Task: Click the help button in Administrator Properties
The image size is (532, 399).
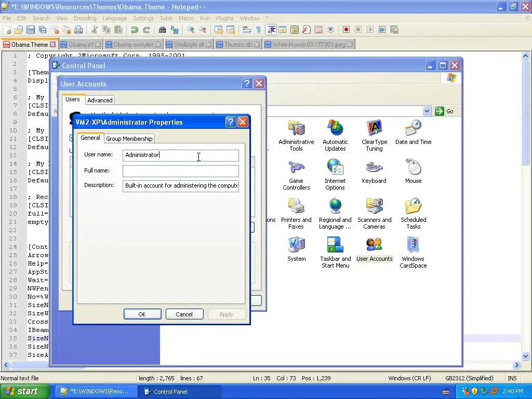Action: tap(231, 122)
